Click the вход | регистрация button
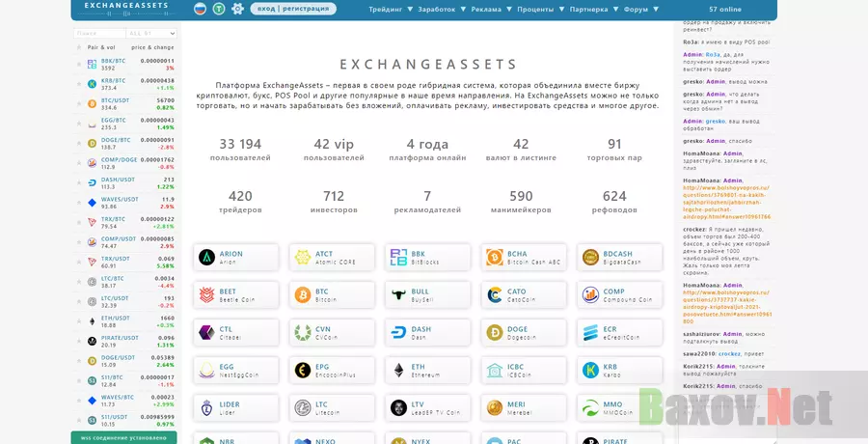The image size is (868, 444). click(x=293, y=9)
